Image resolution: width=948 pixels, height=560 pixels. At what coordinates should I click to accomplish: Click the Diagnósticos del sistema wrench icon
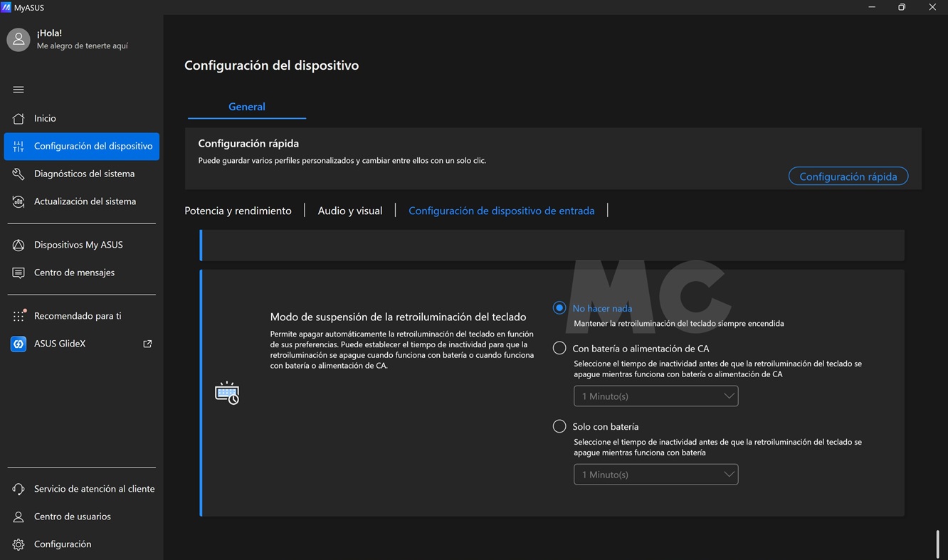pos(19,174)
